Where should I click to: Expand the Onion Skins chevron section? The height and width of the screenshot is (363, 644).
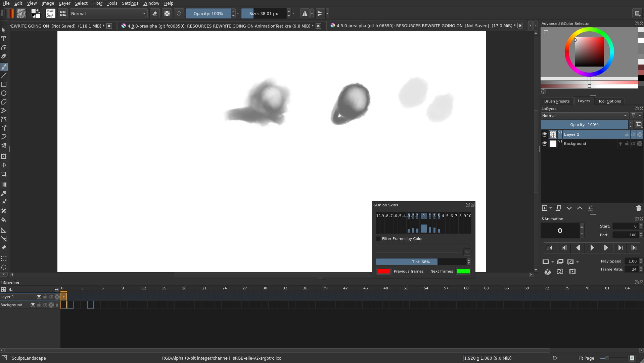pos(467,252)
